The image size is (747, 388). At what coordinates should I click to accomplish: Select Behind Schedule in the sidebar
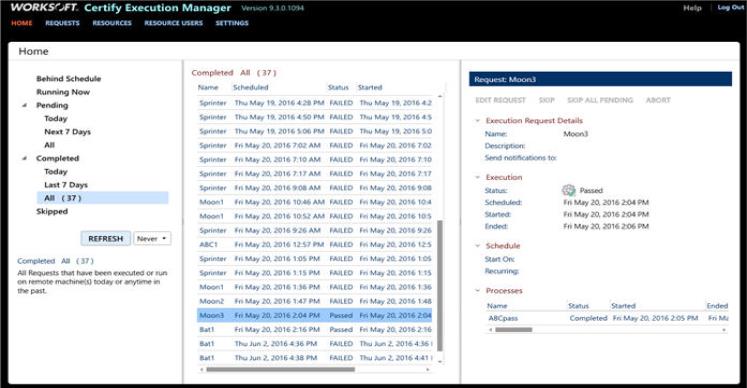(x=69, y=79)
